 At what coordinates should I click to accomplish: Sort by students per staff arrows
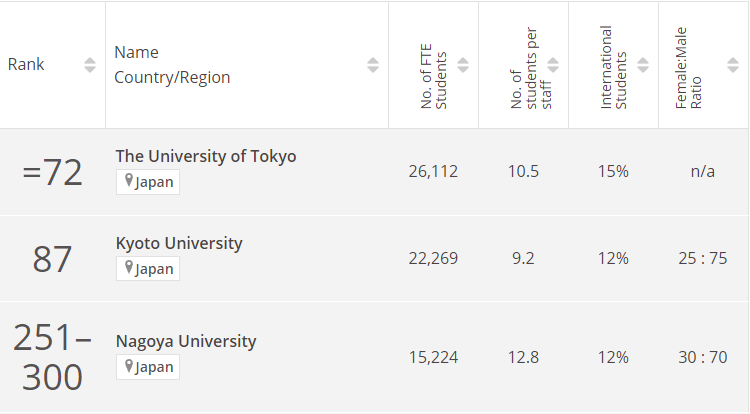pos(553,65)
